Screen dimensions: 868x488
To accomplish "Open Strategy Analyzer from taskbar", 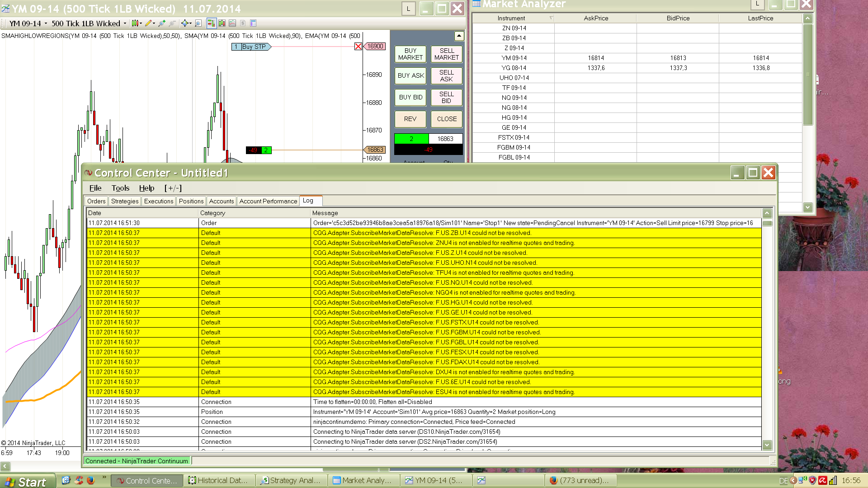I will click(291, 480).
